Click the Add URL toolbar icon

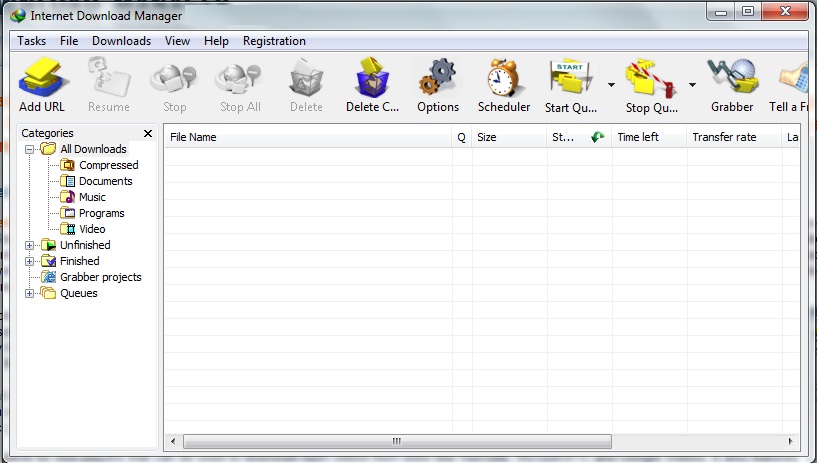[x=42, y=78]
